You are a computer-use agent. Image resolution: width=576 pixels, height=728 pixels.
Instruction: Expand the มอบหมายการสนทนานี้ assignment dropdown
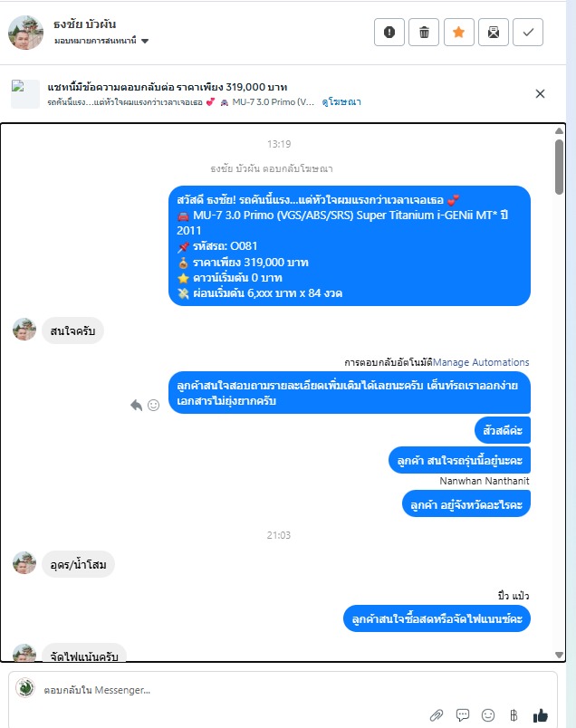click(x=101, y=41)
